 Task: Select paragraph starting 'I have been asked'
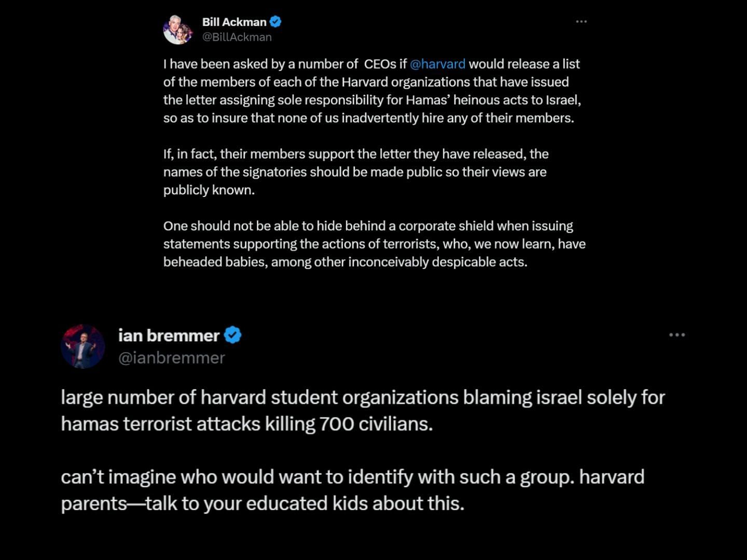tap(372, 91)
